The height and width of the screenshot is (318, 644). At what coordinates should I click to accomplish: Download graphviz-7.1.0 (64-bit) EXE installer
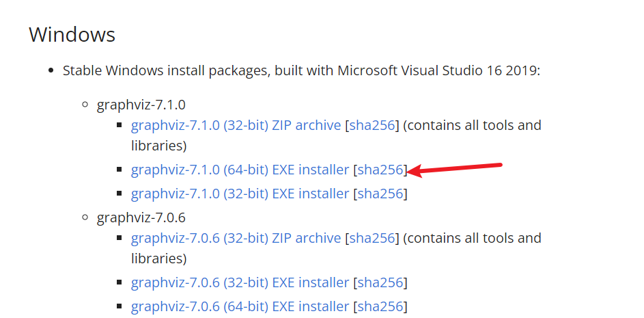[x=240, y=170]
